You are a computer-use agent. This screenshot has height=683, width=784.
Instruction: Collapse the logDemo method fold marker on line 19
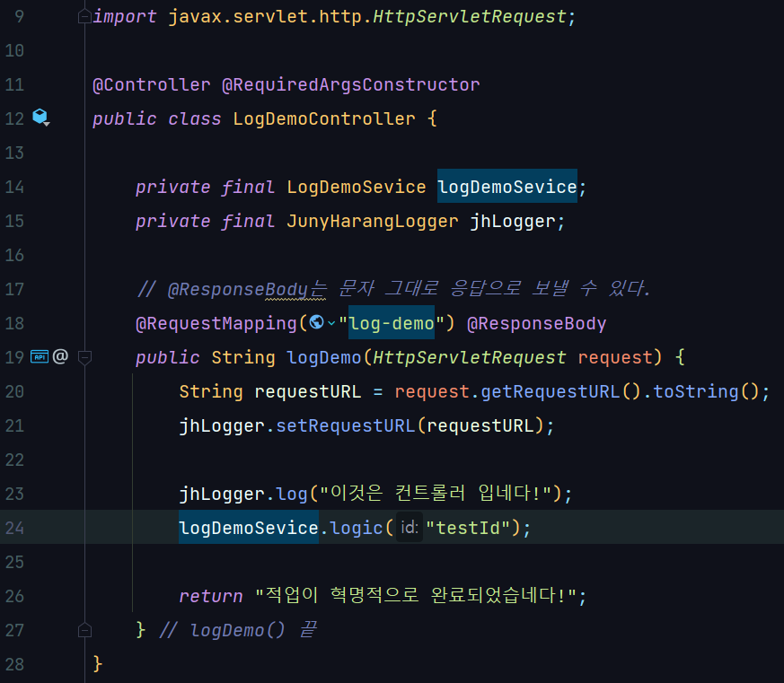tap(84, 358)
